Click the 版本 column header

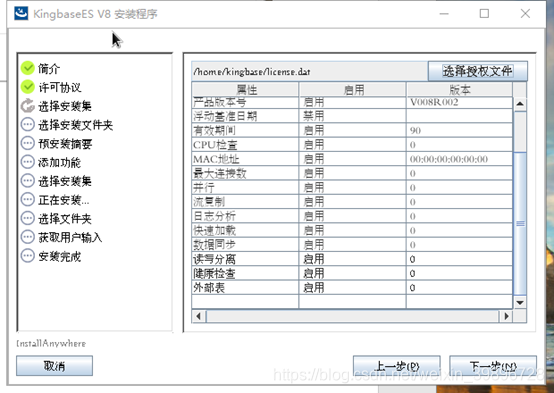coord(460,89)
